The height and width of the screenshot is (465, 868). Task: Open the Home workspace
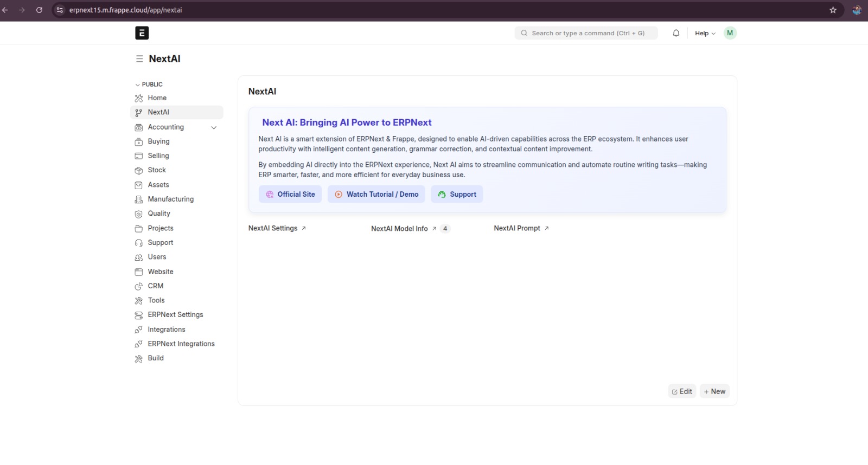[x=157, y=98]
